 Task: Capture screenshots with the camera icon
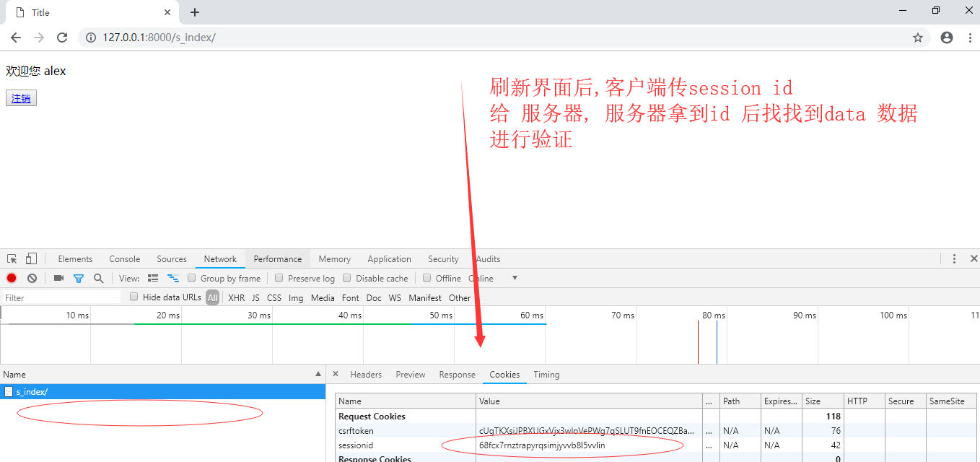(59, 279)
